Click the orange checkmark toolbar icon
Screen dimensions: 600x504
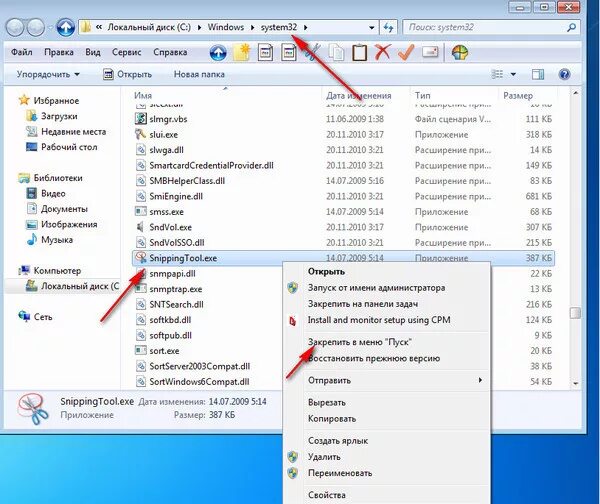406,52
